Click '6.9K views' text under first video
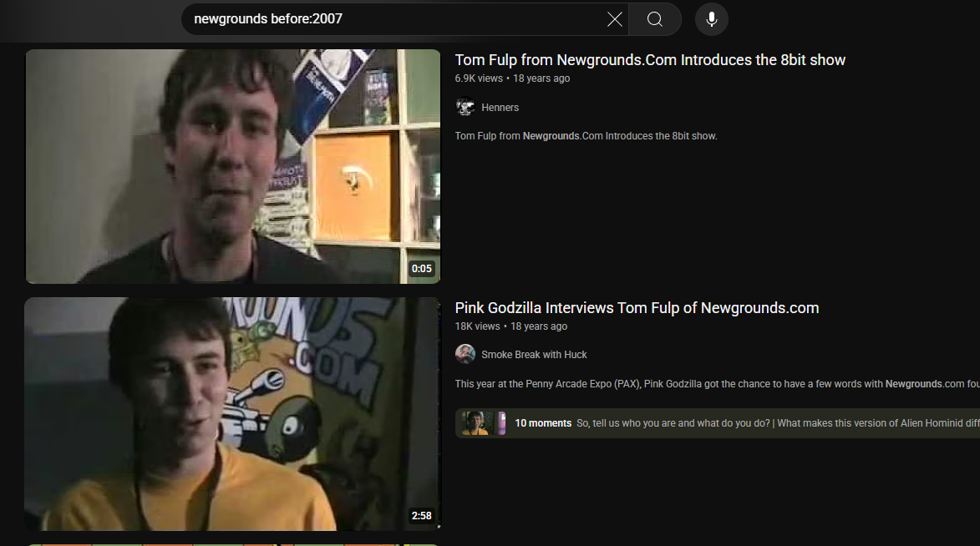Viewport: 980px width, 546px height. (479, 78)
